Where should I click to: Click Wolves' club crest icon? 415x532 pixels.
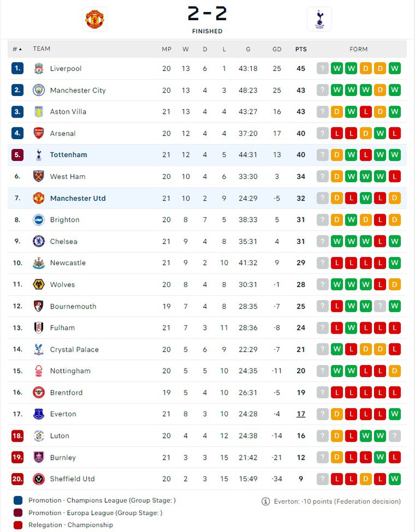(39, 285)
